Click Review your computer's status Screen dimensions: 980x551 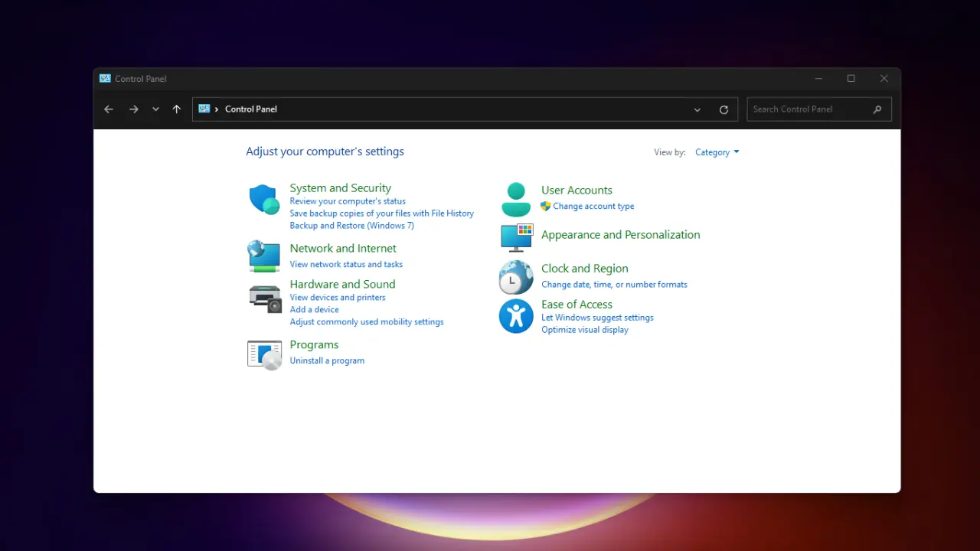click(348, 201)
